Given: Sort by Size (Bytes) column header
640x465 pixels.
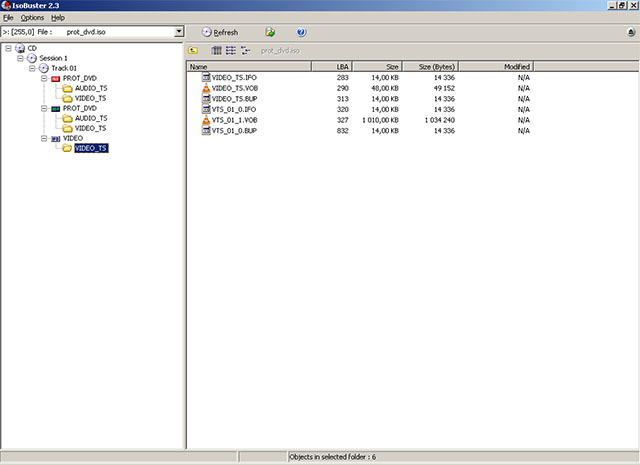Looking at the screenshot, I should point(431,67).
